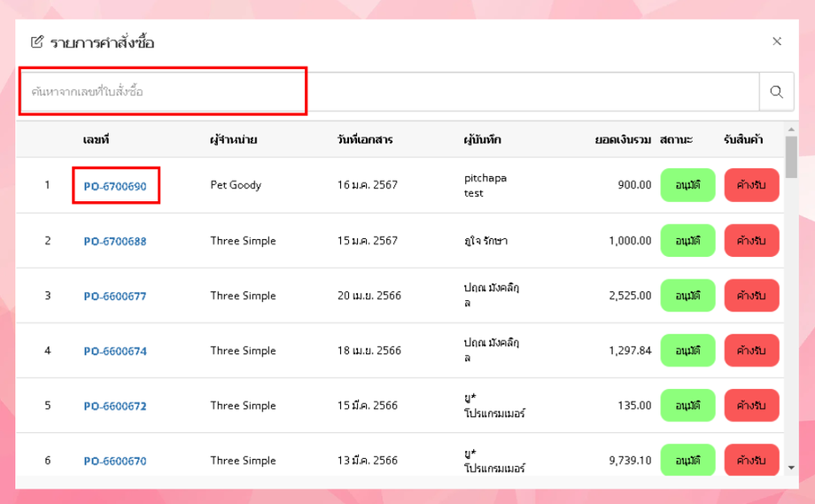Open purchase order PO-6600670
The height and width of the screenshot is (504, 815).
pyautogui.click(x=115, y=461)
